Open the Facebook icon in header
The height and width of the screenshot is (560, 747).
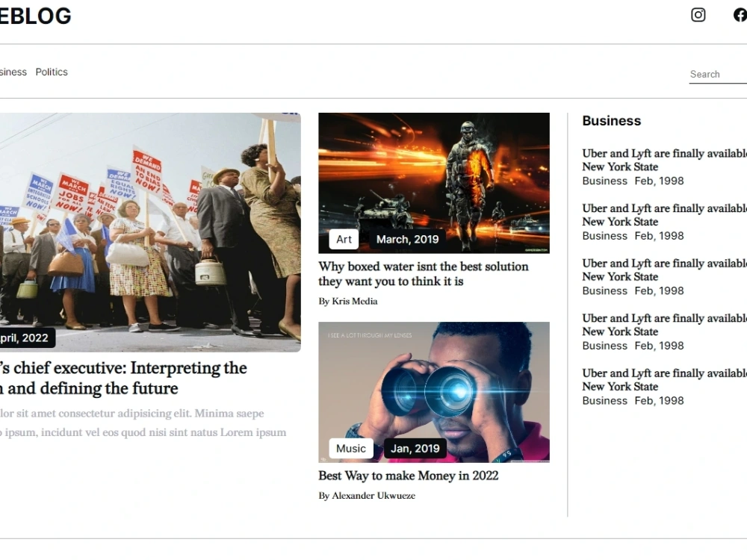click(x=740, y=15)
